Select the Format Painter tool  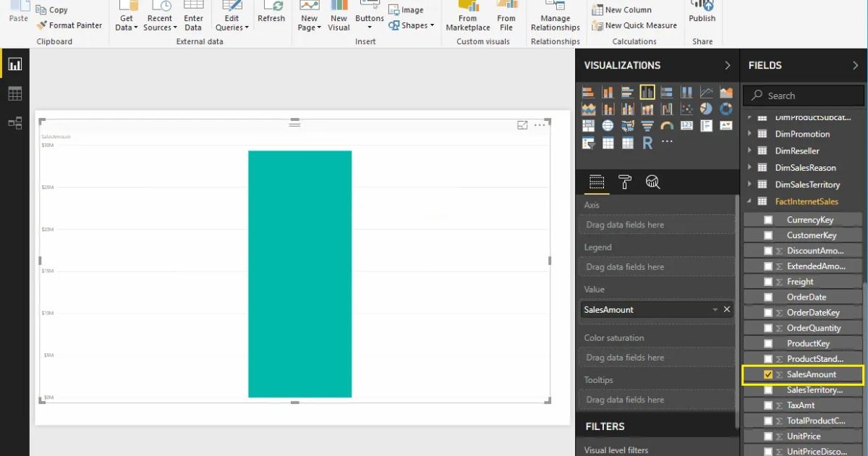click(x=69, y=25)
